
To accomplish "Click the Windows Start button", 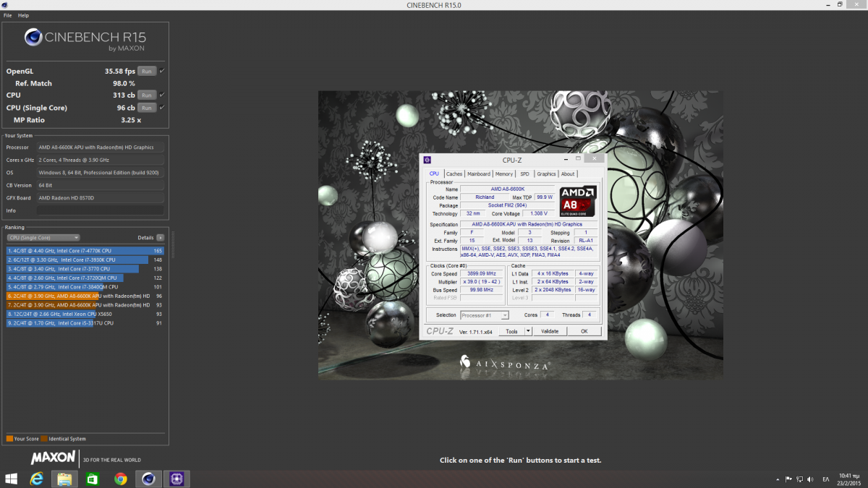I will pos(12,479).
